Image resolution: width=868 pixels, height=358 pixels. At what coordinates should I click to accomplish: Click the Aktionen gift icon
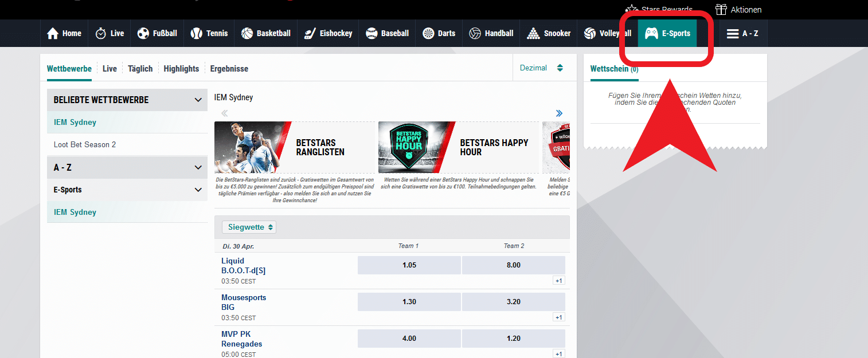click(721, 9)
